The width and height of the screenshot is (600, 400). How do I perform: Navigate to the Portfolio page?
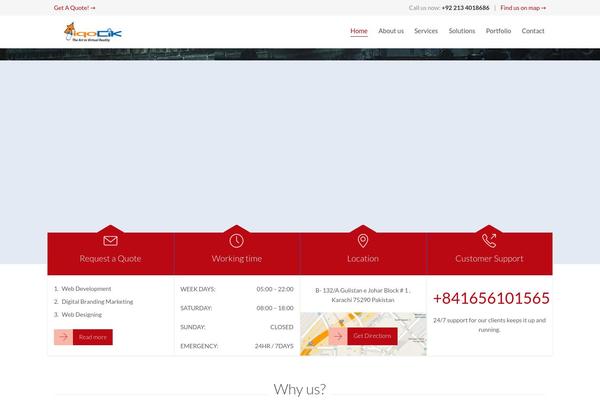498,31
